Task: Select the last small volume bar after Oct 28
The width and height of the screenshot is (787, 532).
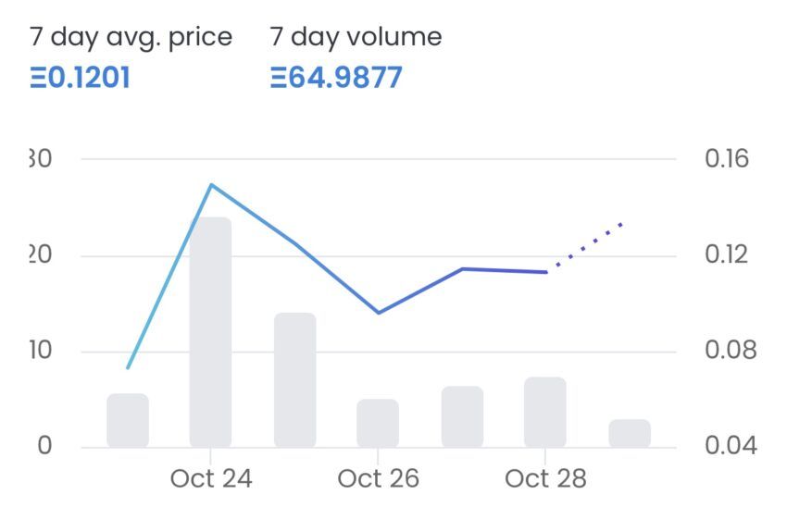Action: coord(630,433)
